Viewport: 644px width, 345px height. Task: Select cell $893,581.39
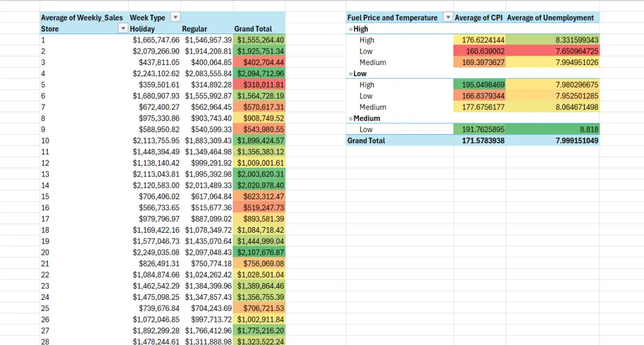[260, 219]
